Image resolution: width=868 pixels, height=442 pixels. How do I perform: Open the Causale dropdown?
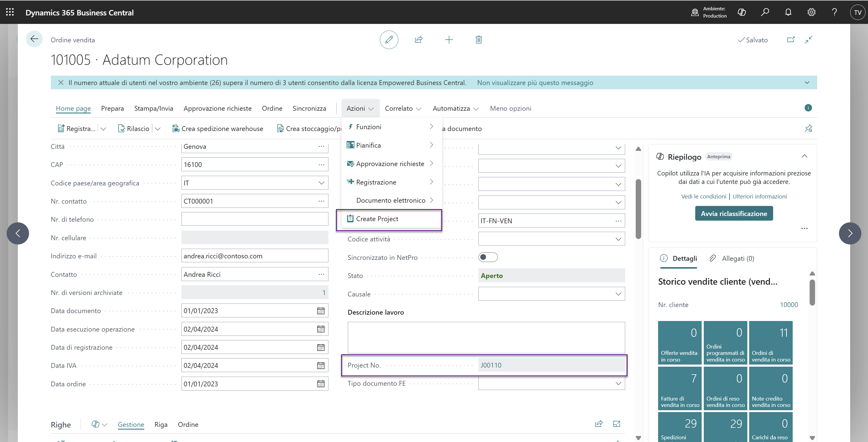coord(618,294)
